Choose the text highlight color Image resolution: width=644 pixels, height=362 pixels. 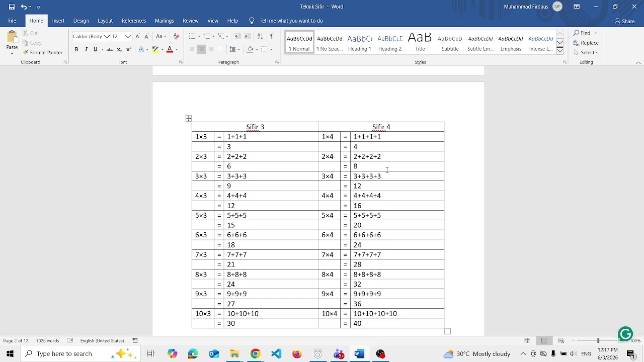pyautogui.click(x=155, y=49)
